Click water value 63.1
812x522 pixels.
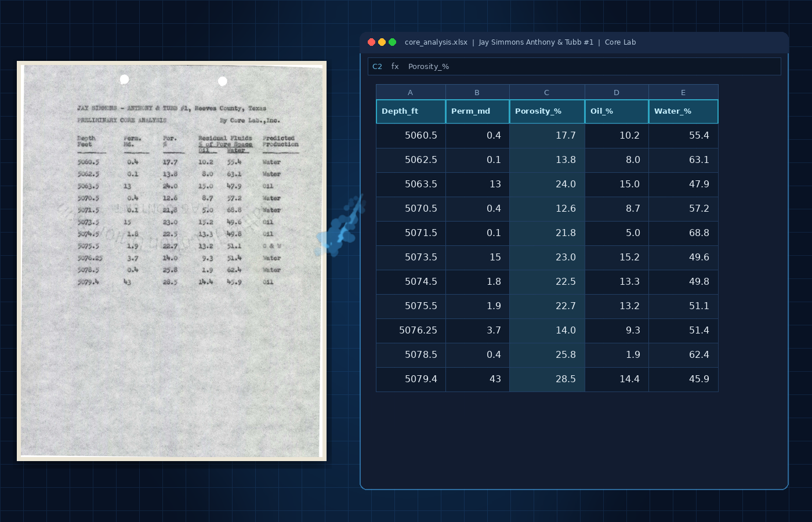(683, 160)
